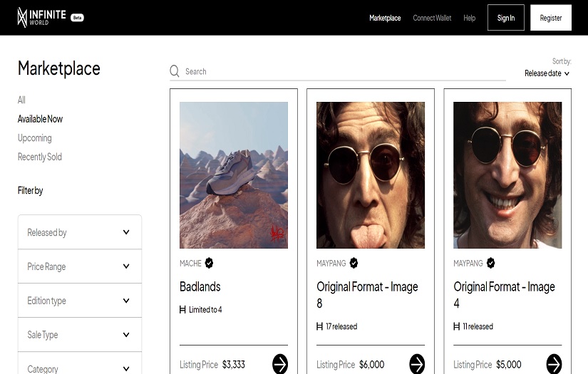This screenshot has width=588, height=374.
Task: Click the Sign In button
Action: click(x=506, y=18)
